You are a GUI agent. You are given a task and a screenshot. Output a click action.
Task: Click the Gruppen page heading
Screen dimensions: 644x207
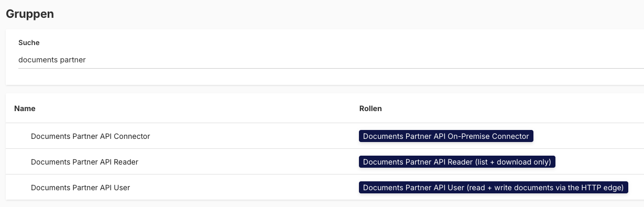click(30, 14)
